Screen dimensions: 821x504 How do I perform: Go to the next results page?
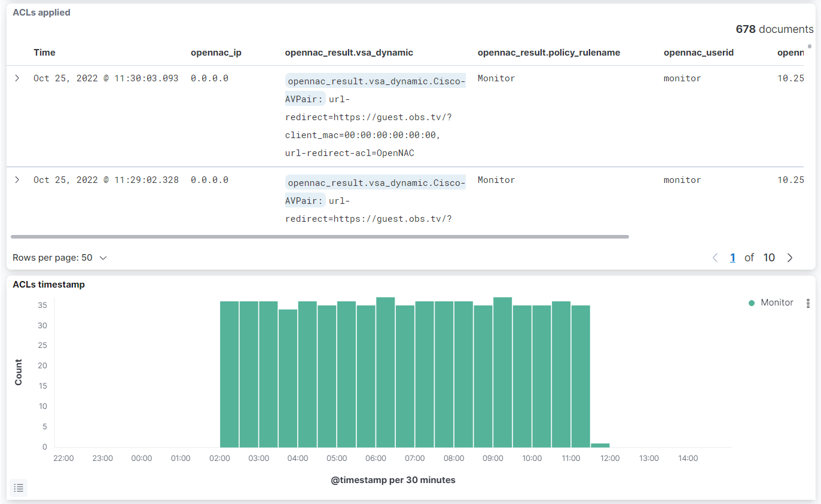790,258
